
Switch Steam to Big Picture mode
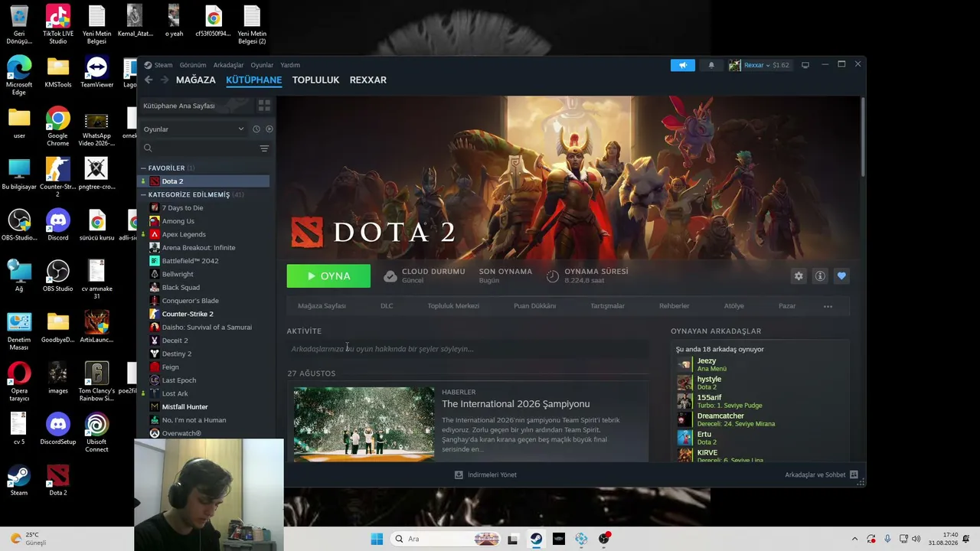pyautogui.click(x=805, y=65)
